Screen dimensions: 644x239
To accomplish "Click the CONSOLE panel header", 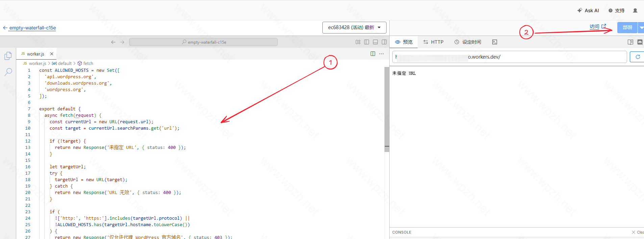I will click(x=402, y=232).
